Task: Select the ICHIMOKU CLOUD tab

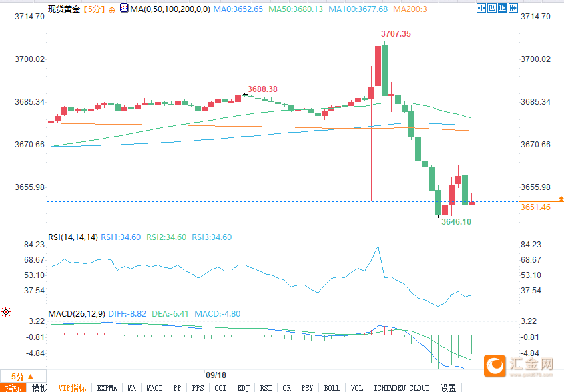Action: [x=401, y=388]
